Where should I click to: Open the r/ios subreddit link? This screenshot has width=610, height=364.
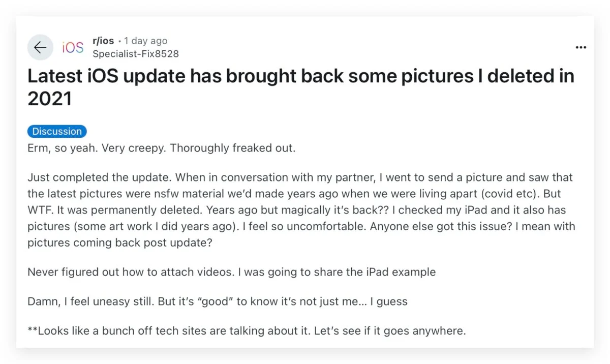pos(103,41)
